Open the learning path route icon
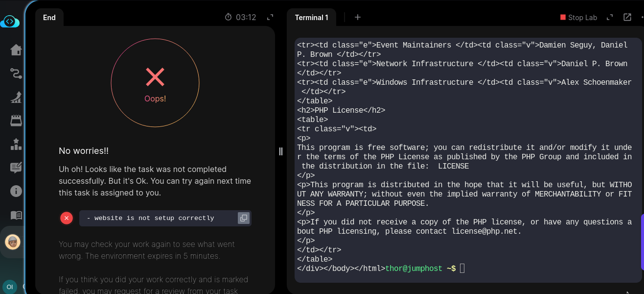The height and width of the screenshot is (294, 644). [x=16, y=73]
